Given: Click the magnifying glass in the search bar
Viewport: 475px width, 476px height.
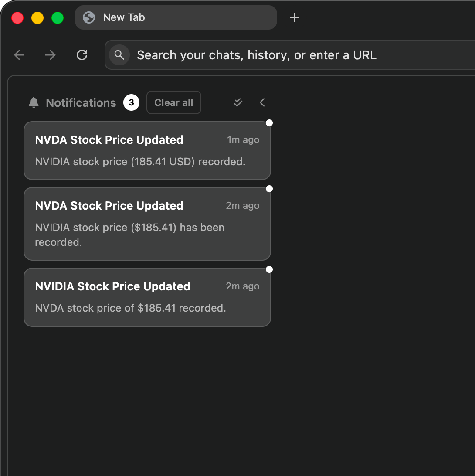Looking at the screenshot, I should [x=119, y=55].
